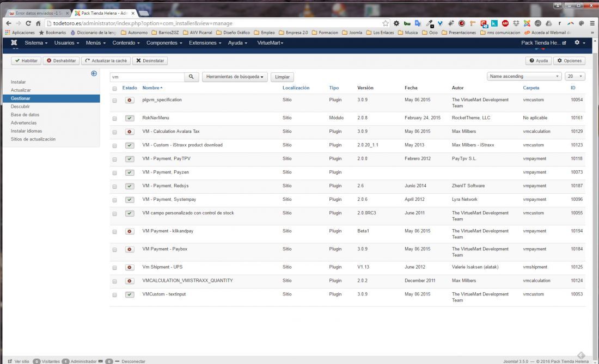599x364 pixels.
Task: Open Actualizar in the sidebar
Action: tap(21, 90)
